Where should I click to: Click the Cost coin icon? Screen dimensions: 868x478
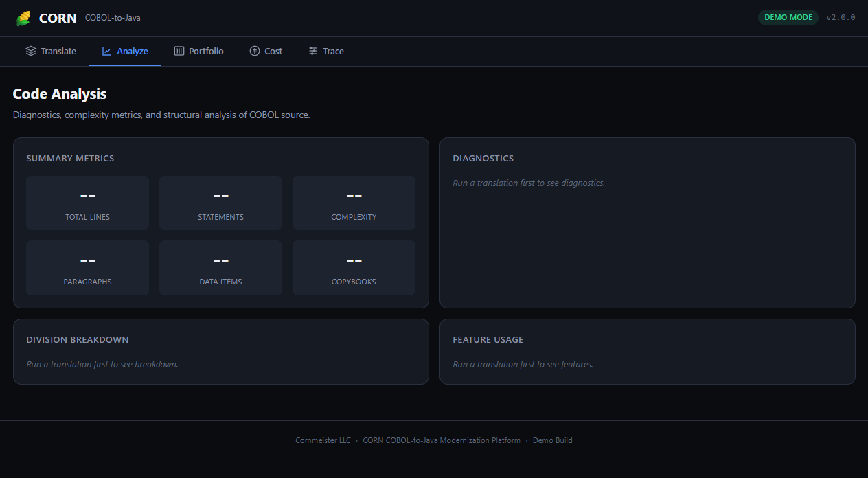coord(255,51)
